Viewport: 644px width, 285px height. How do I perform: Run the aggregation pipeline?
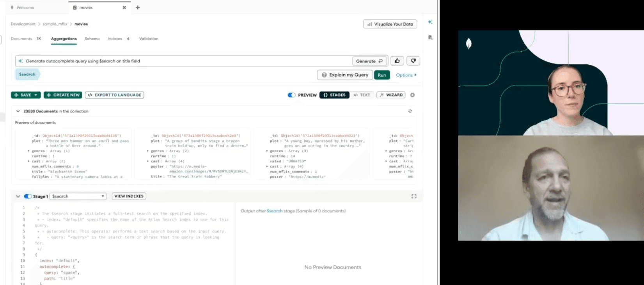(382, 75)
